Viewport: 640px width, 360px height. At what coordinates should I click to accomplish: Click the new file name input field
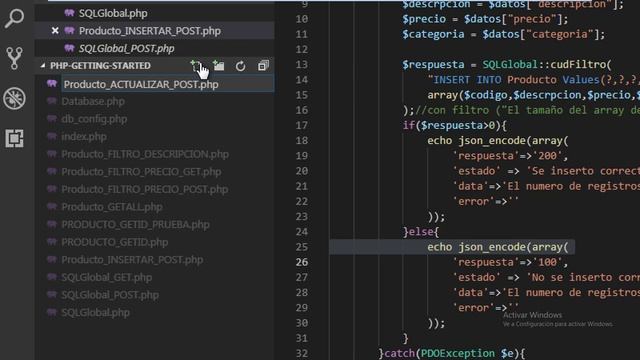tap(168, 84)
